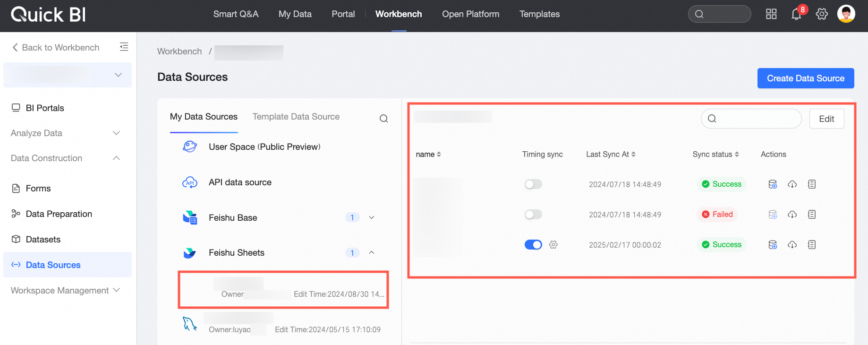The image size is (868, 345).
Task: Switch to Template Data Source tab
Action: click(296, 117)
